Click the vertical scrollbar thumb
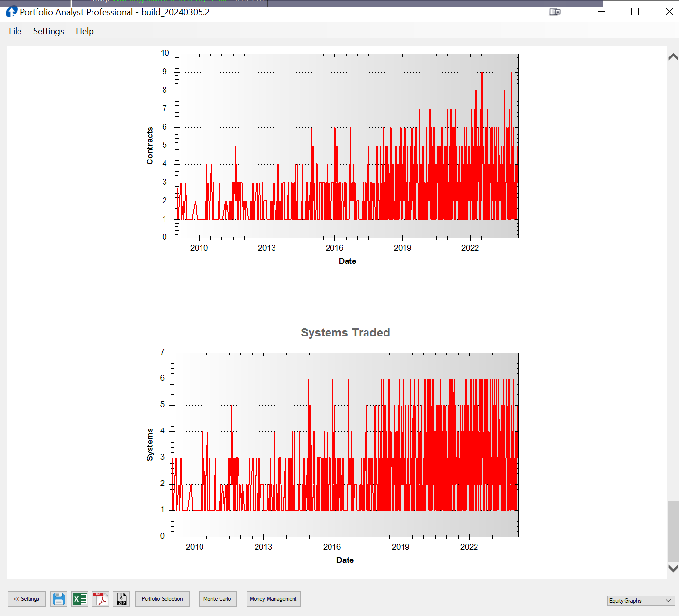The width and height of the screenshot is (679, 616). pyautogui.click(x=673, y=531)
